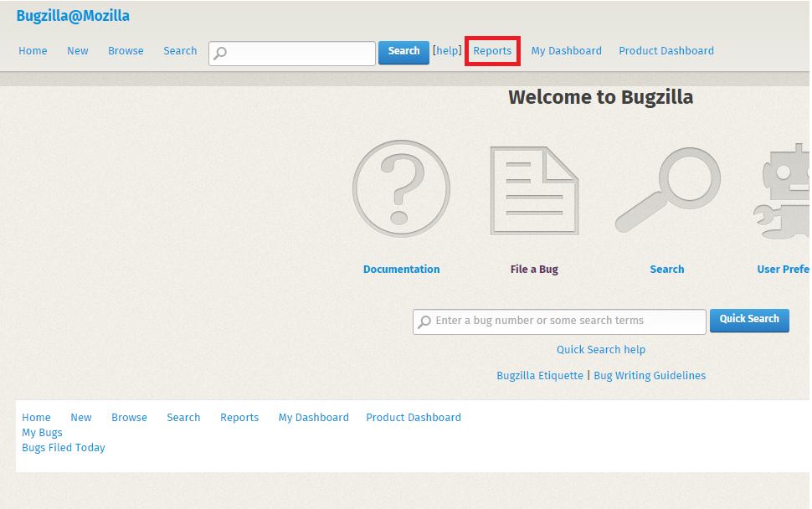
Task: View the Bugzilla Etiquette page
Action: pos(539,375)
